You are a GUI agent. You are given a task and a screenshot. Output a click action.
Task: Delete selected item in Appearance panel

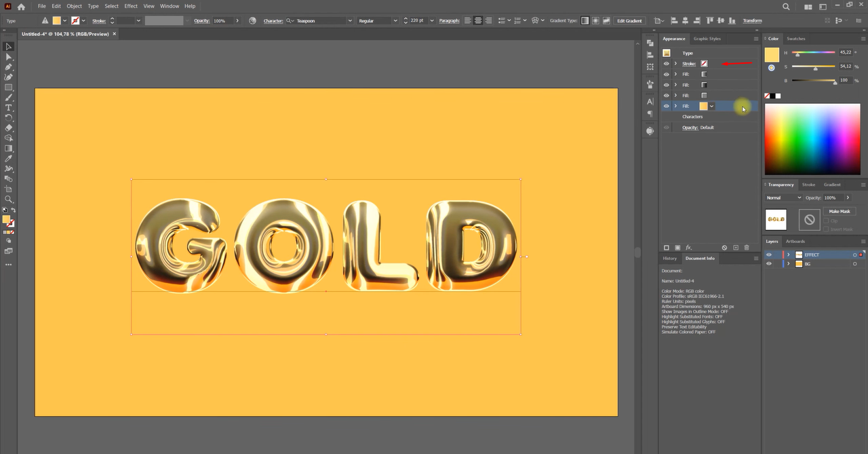[x=747, y=248]
